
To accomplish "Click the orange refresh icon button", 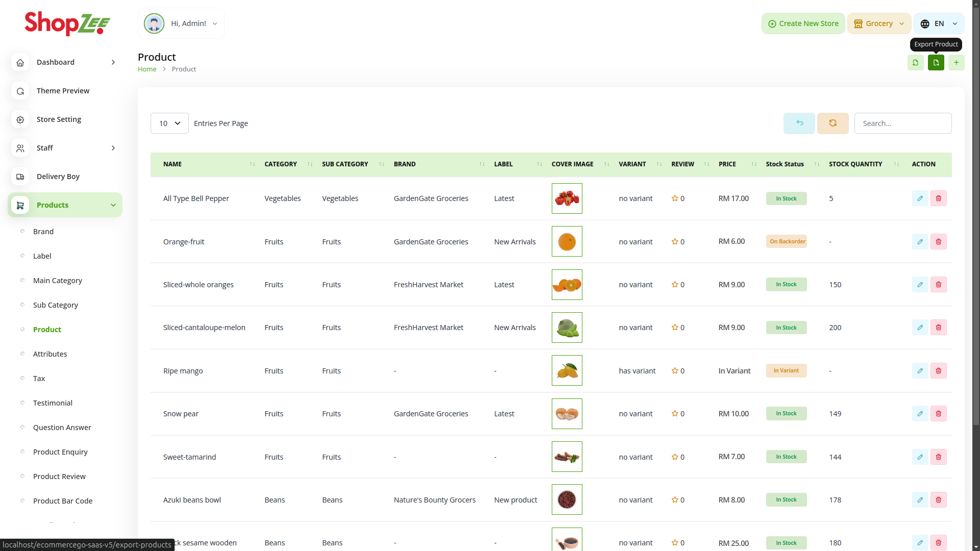I will (x=832, y=123).
